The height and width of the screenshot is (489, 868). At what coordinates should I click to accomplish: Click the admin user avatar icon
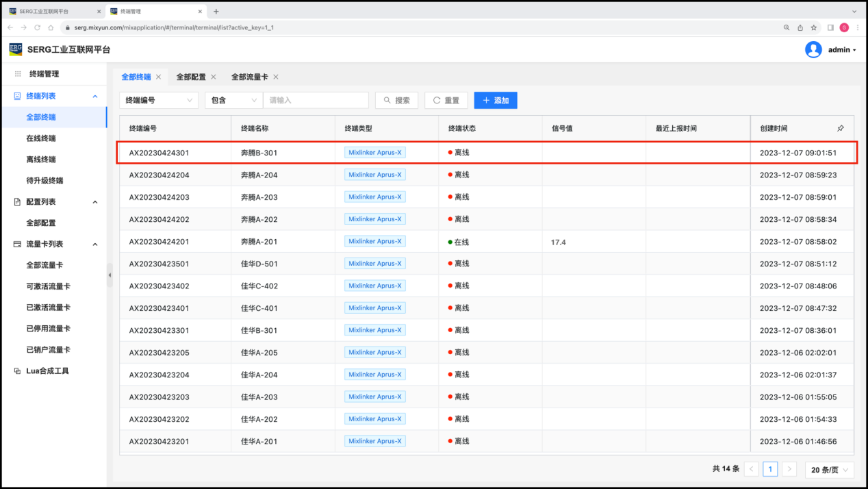pos(813,49)
